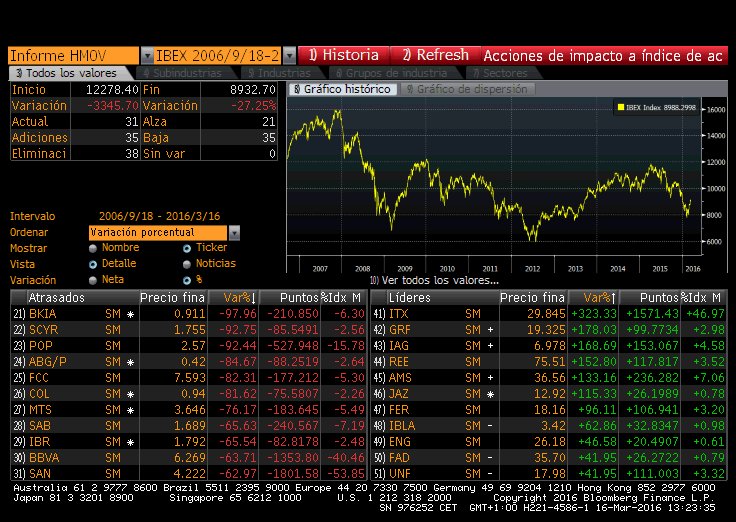Click the asterisk marker on JAZ row

pos(491,394)
